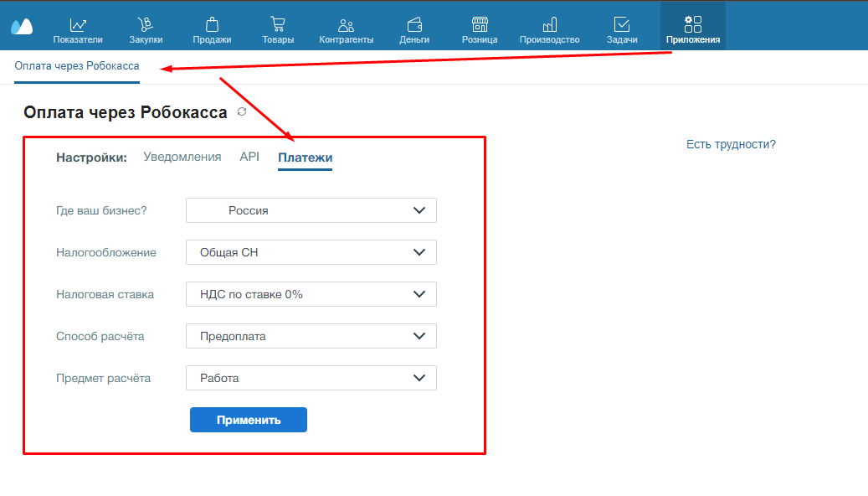Open the Налогообложение dropdown
This screenshot has height=496, width=868.
pyautogui.click(x=311, y=252)
